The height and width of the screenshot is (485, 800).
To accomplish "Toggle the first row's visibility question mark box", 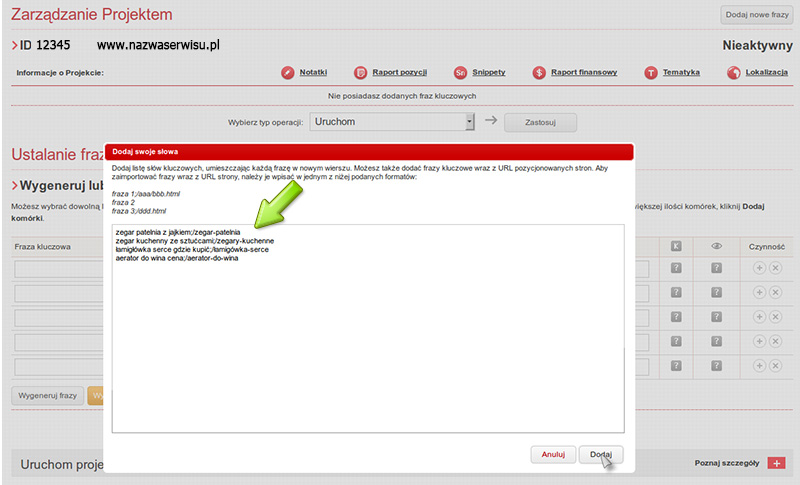I will [716, 269].
